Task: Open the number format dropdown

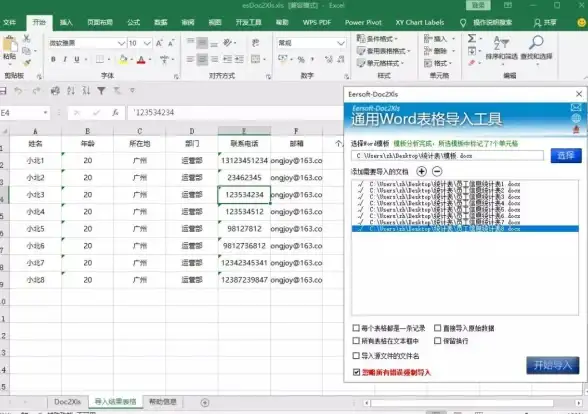Action: tap(340, 43)
